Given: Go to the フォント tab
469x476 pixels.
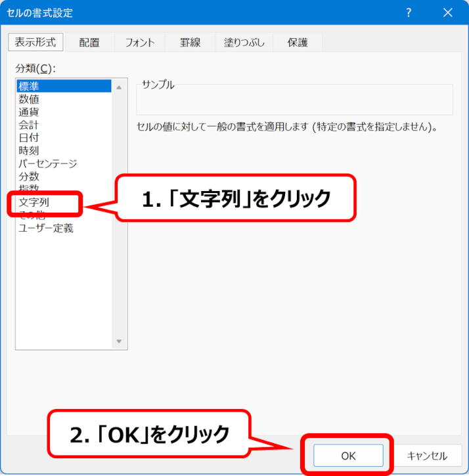Looking at the screenshot, I should pos(140,43).
